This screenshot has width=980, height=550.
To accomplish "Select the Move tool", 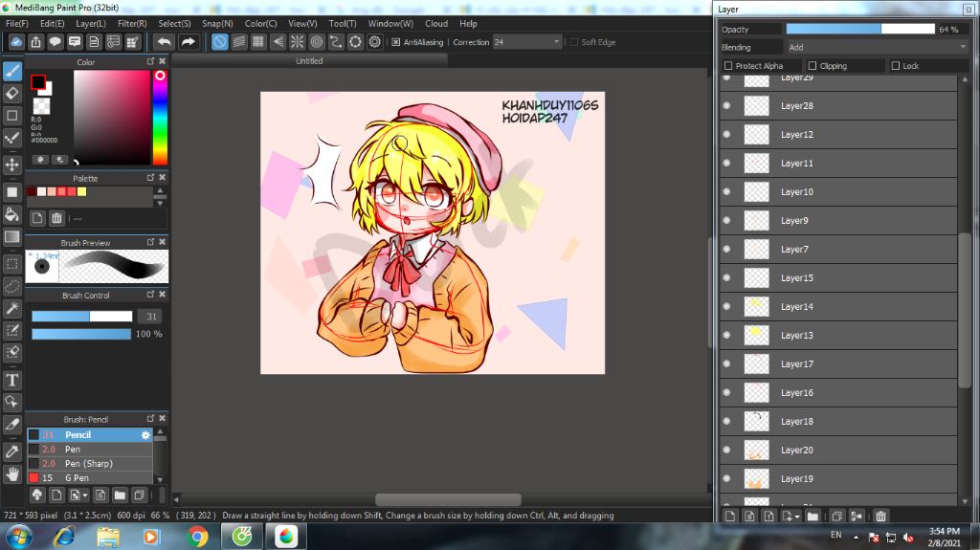I will point(12,165).
